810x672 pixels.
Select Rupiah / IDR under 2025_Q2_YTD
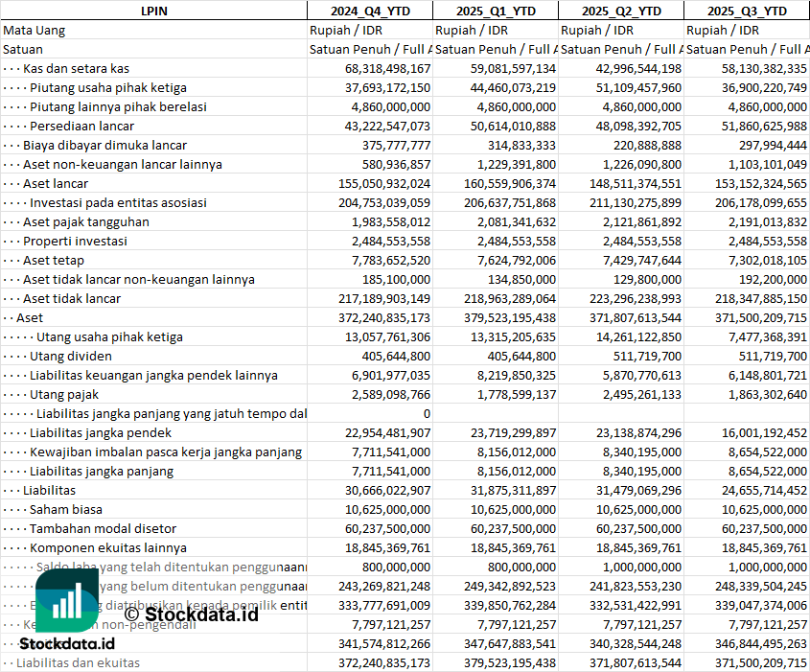[x=596, y=31]
